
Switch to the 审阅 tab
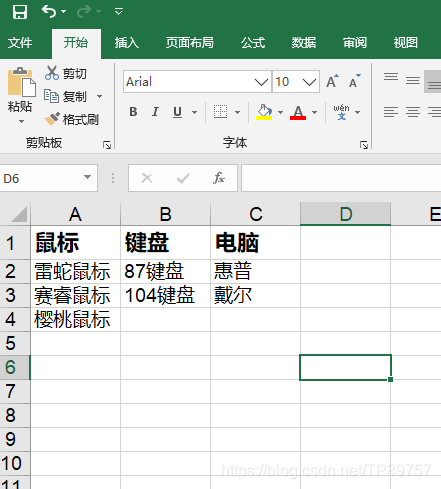355,43
